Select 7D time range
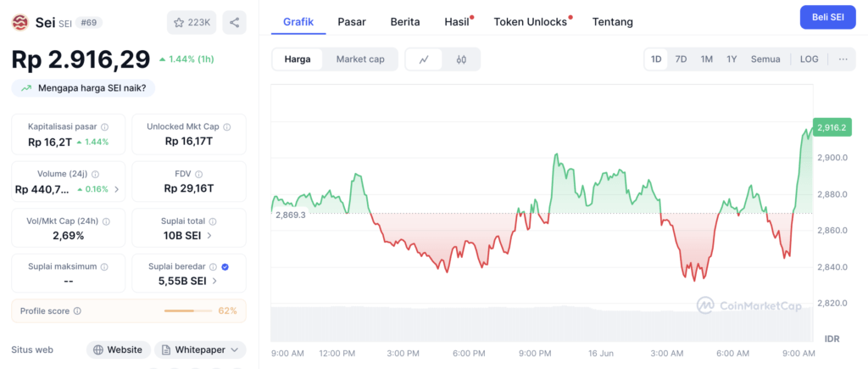 [681, 59]
